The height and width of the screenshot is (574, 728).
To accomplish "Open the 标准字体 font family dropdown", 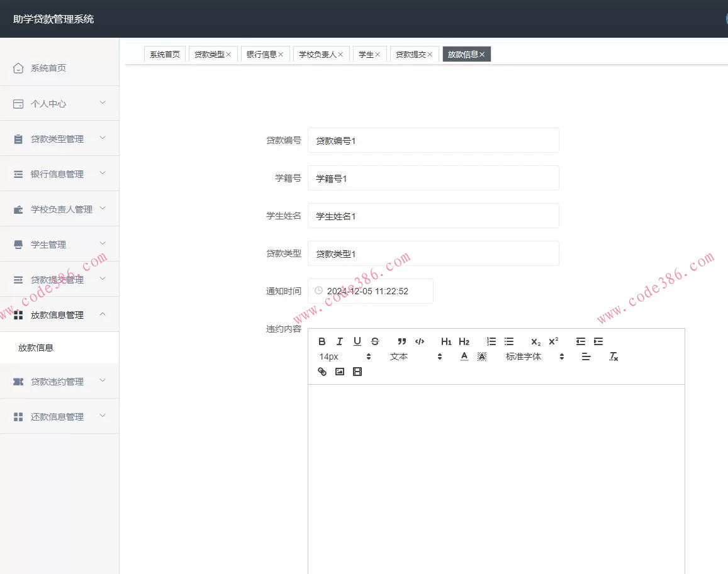I will [534, 356].
